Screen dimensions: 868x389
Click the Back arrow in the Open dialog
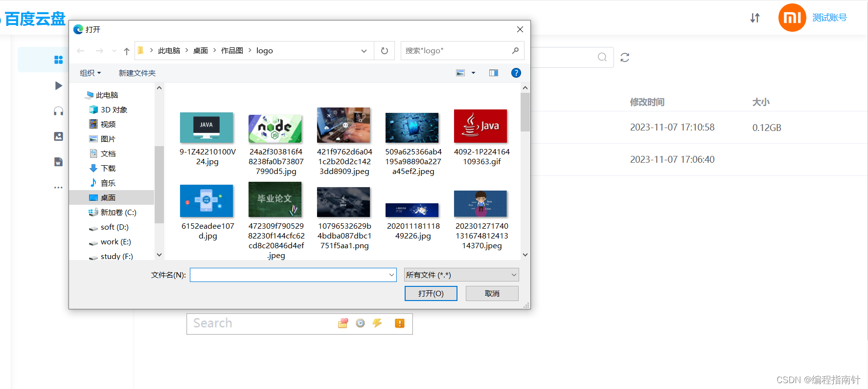[81, 51]
